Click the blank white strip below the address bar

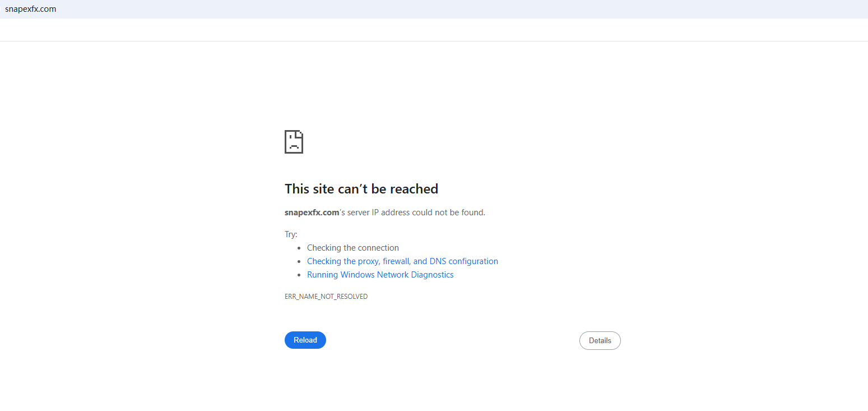tap(434, 30)
